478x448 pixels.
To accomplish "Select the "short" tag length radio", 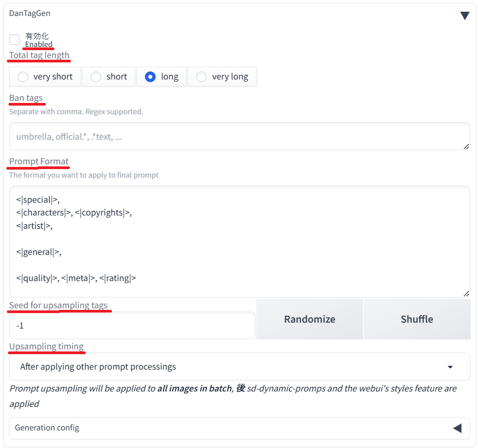I will pos(96,77).
